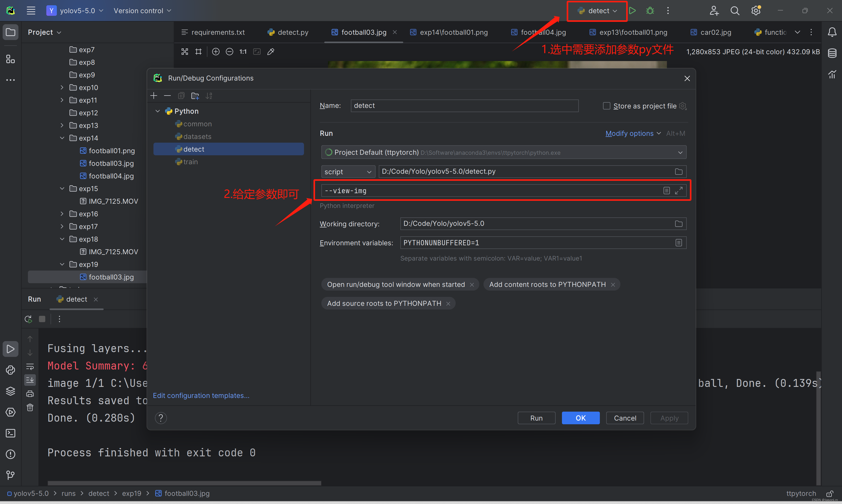
Task: Click the Name input field
Action: [464, 106]
